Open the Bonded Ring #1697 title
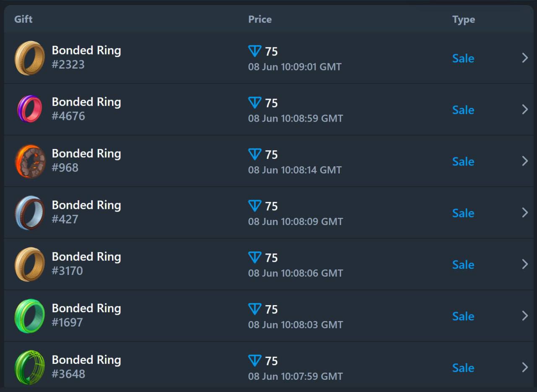The width and height of the screenshot is (537, 392). click(x=86, y=308)
